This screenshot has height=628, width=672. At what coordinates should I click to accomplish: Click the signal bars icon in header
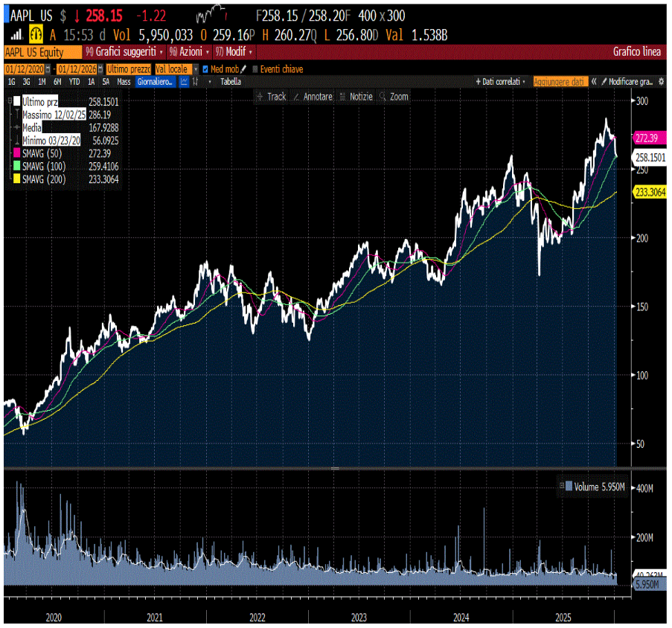(x=16, y=34)
